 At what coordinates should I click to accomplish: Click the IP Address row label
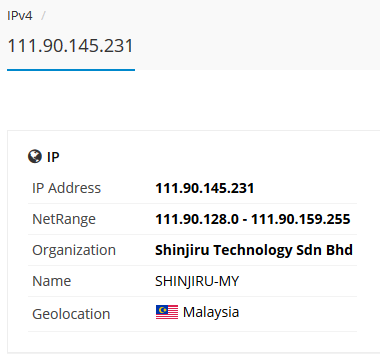66,188
